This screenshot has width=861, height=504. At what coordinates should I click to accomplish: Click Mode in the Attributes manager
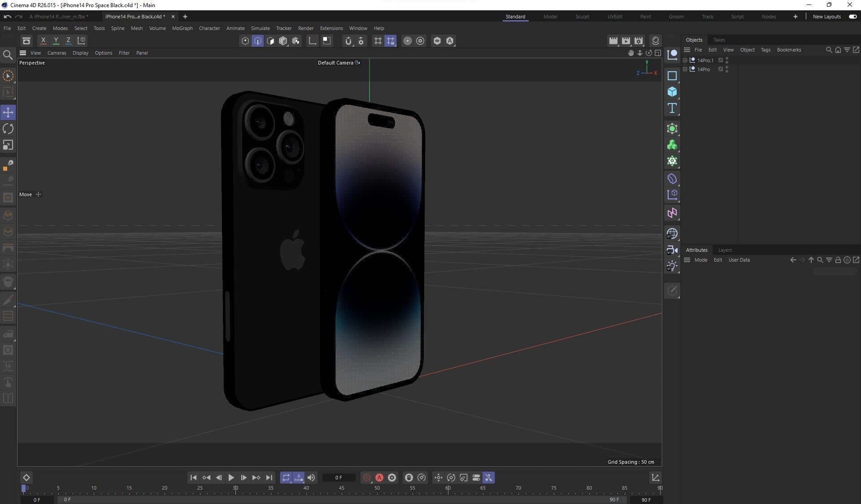point(700,260)
